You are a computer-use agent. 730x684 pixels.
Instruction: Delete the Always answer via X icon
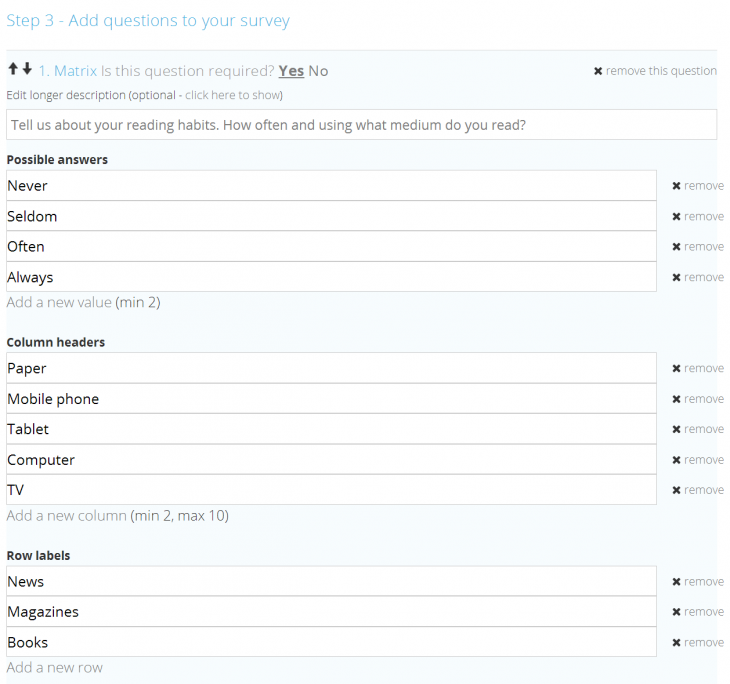(676, 278)
